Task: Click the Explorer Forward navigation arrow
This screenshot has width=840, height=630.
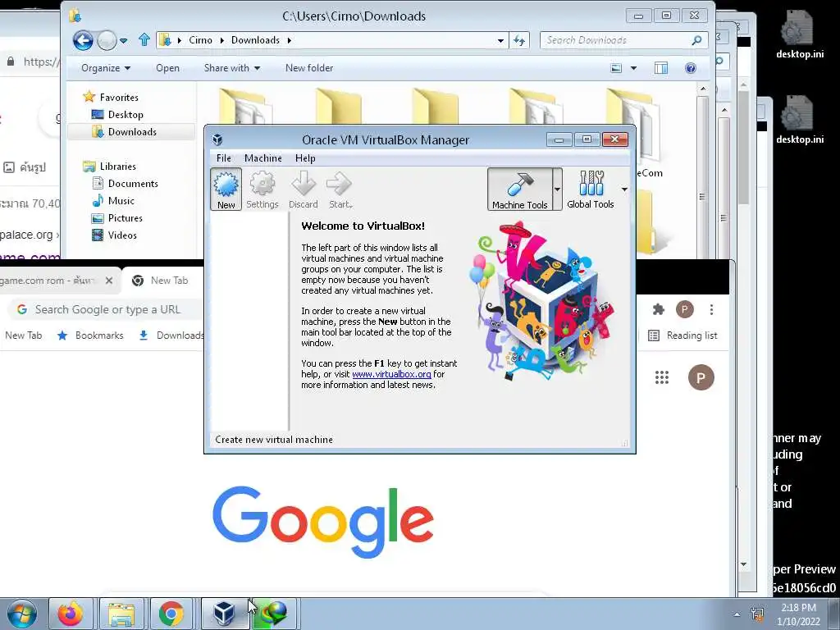Action: point(107,40)
